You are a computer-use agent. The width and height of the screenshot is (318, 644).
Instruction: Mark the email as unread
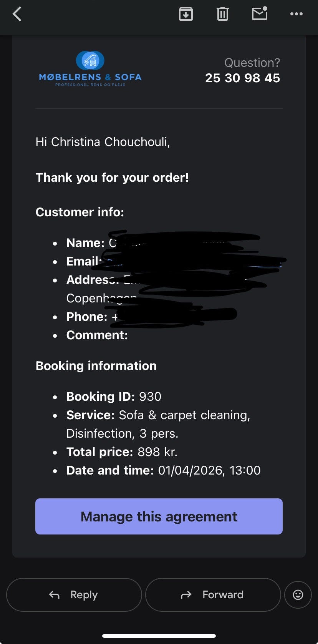(260, 14)
